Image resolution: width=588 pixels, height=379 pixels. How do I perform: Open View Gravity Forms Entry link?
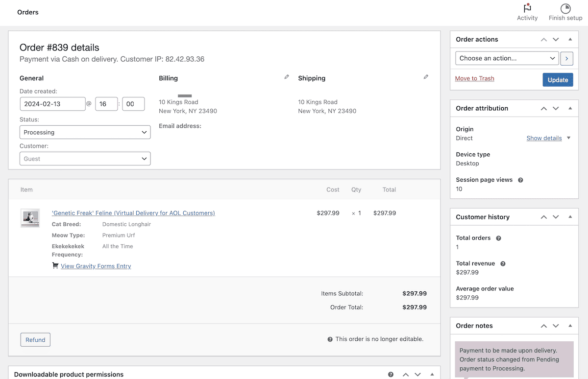(96, 266)
